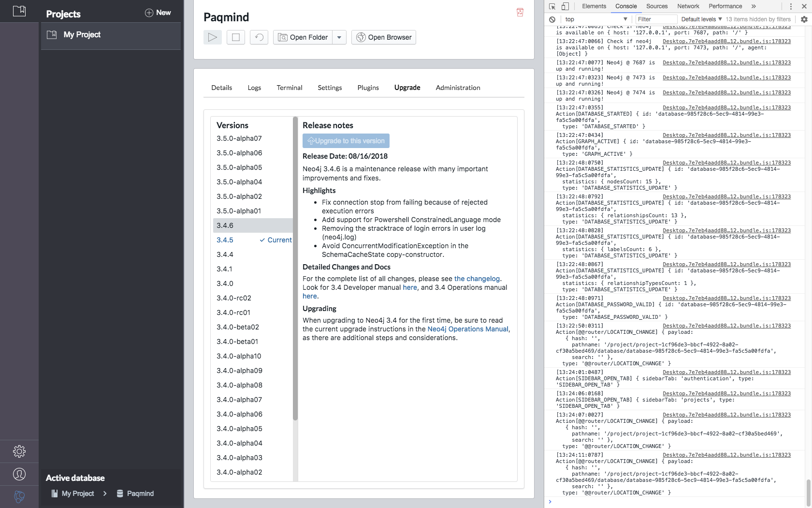Start the Paqmind database with play button
The height and width of the screenshot is (508, 812).
213,37
